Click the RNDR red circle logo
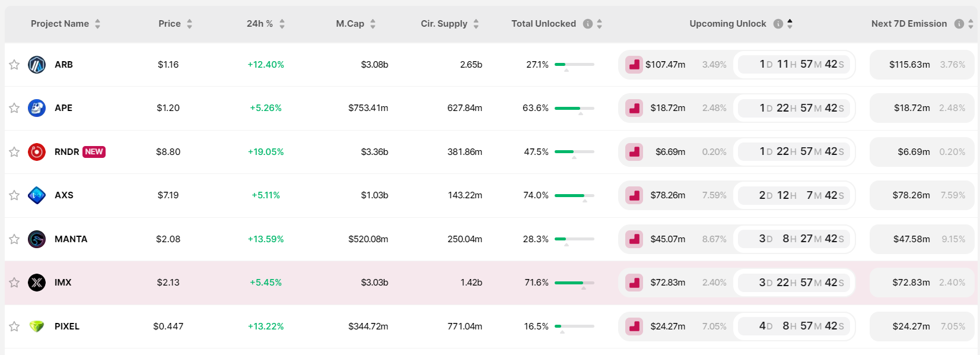Screen dimensions: 980x355 click(37, 152)
